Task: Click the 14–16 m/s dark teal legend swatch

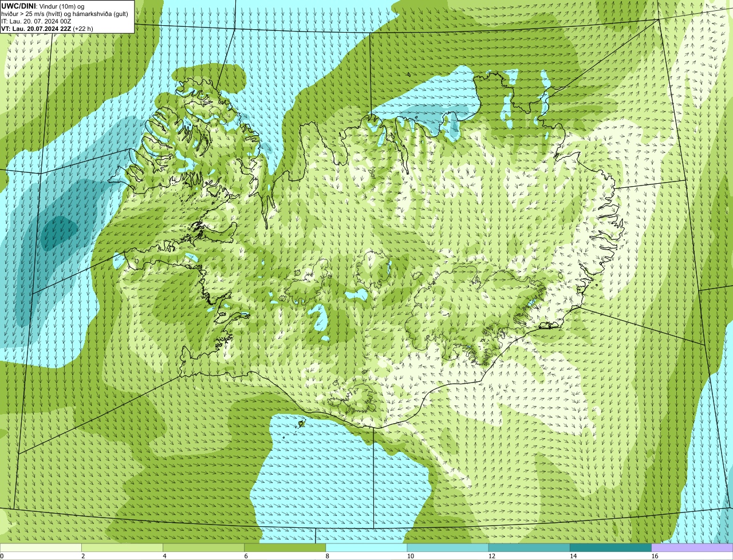Action: click(x=610, y=547)
